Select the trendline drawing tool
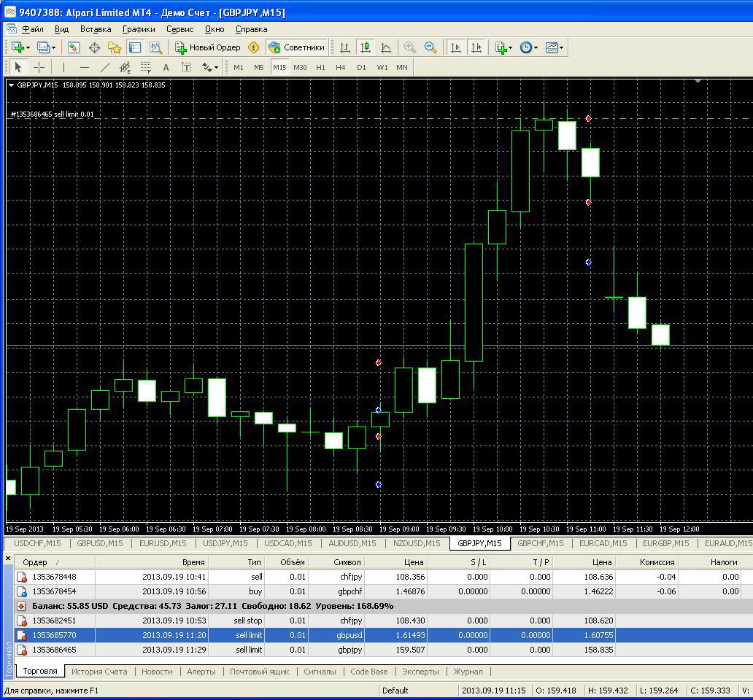Image resolution: width=753 pixels, height=700 pixels. pyautogui.click(x=104, y=67)
